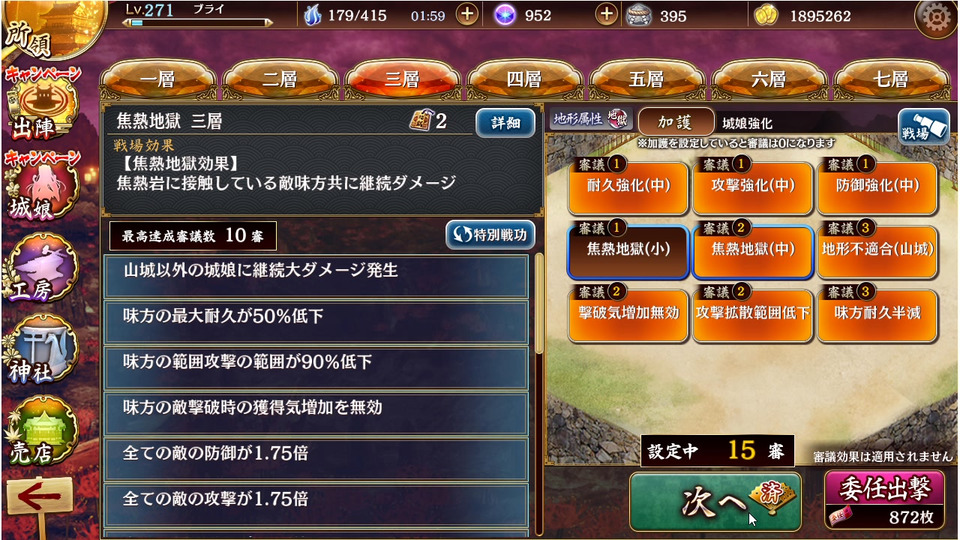Open the 売店 shop icon

42,431
